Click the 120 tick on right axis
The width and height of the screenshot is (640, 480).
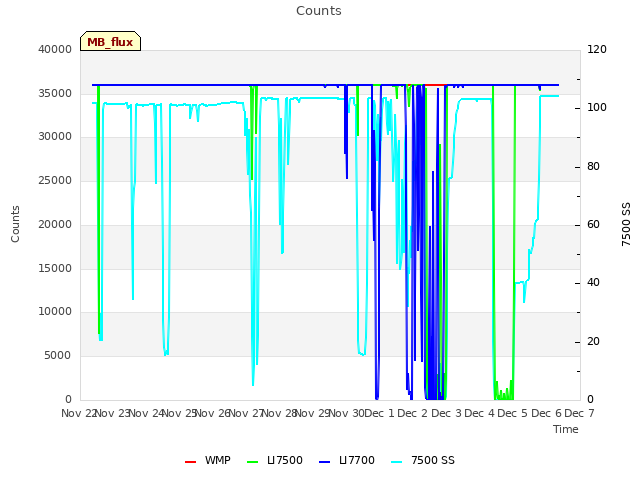[x=597, y=49]
